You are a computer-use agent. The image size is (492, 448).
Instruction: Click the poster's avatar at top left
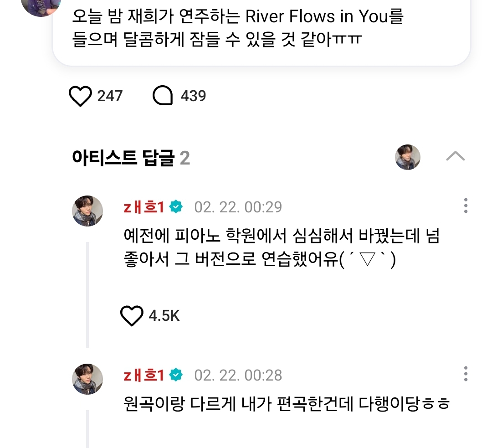pos(41,5)
